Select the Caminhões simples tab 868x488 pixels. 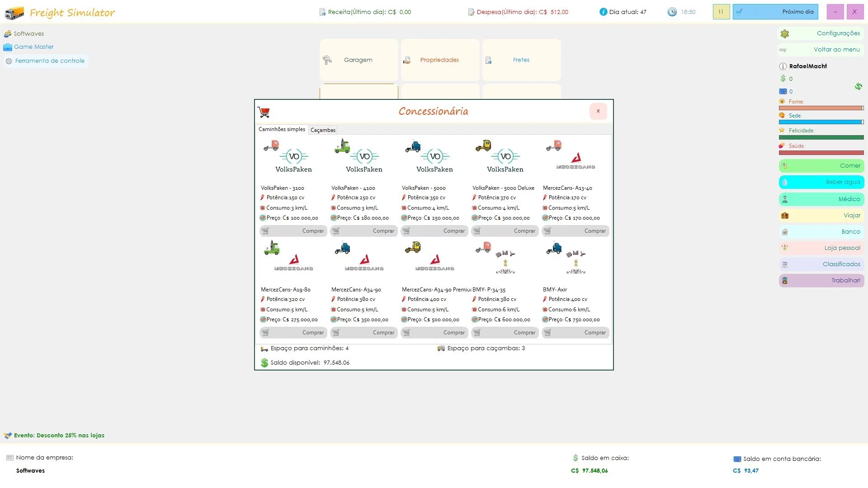click(x=282, y=129)
